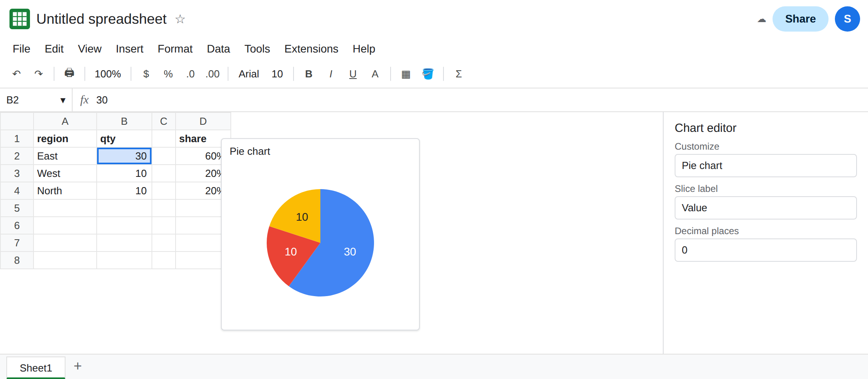Select column A header
This screenshot has height=379, width=868.
[65, 121]
